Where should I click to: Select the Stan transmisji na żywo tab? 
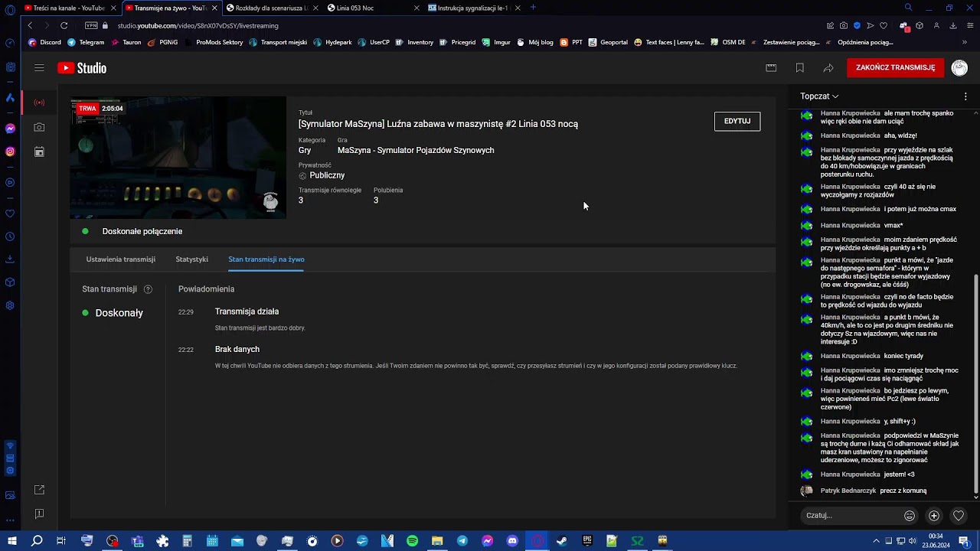(x=266, y=259)
